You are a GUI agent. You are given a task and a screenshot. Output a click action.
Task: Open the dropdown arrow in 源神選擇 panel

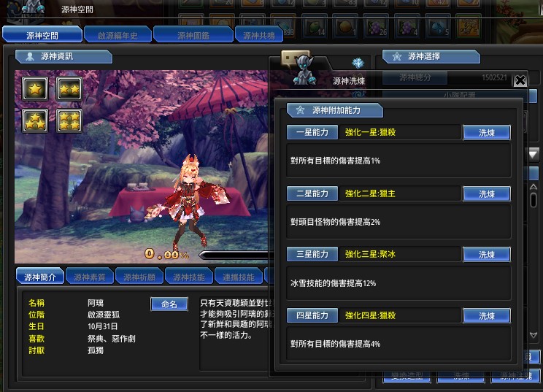534,154
